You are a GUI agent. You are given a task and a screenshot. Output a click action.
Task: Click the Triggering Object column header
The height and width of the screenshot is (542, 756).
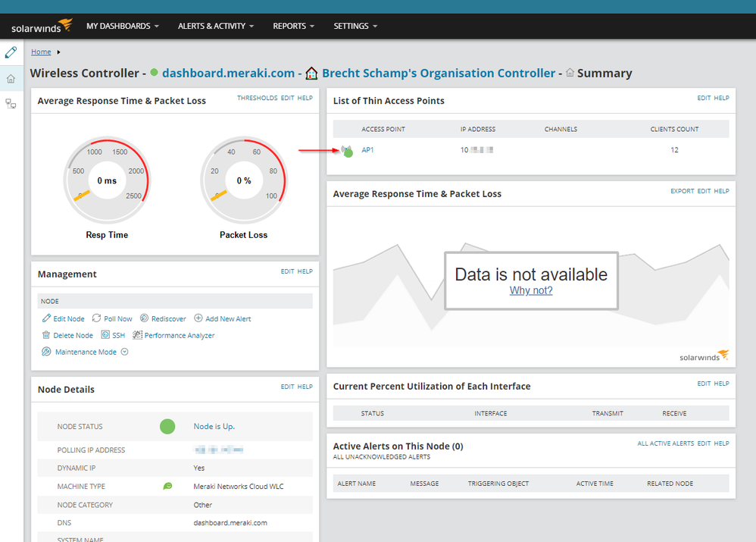[x=498, y=484]
